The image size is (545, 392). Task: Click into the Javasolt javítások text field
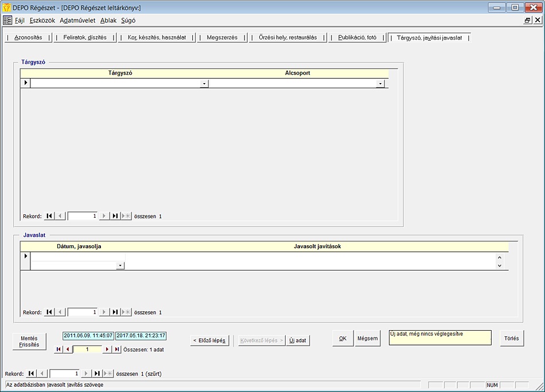pos(310,261)
